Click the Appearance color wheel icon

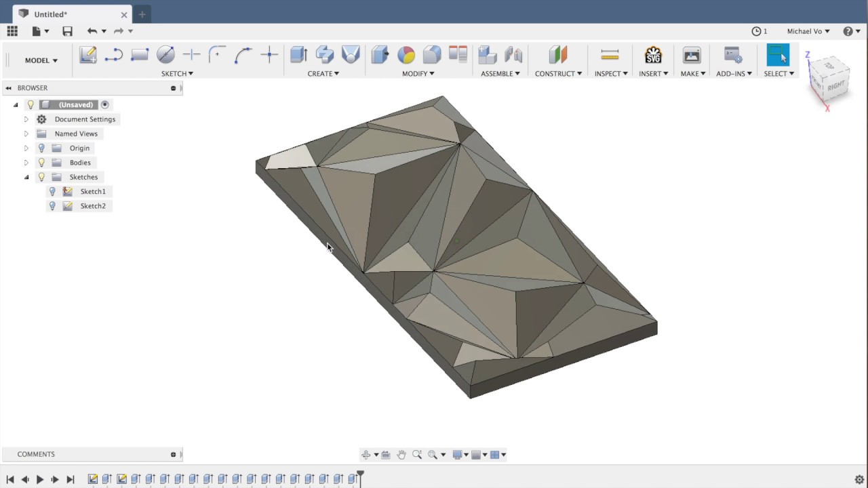tap(406, 55)
